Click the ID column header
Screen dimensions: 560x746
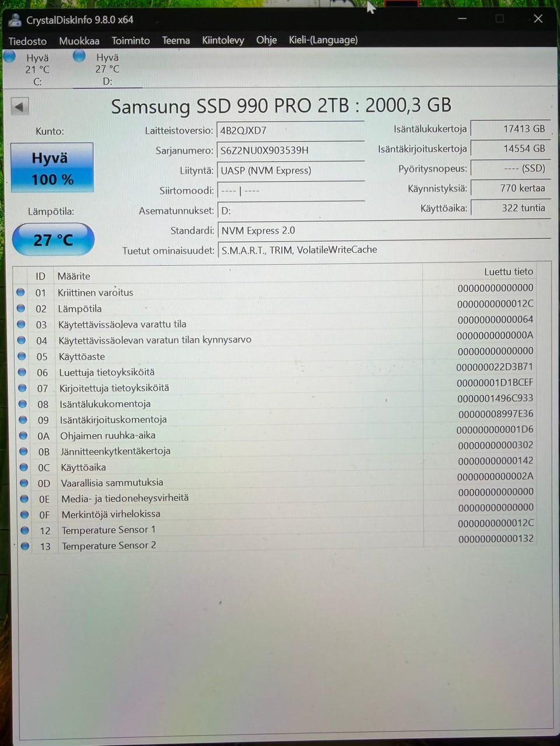[40, 276]
